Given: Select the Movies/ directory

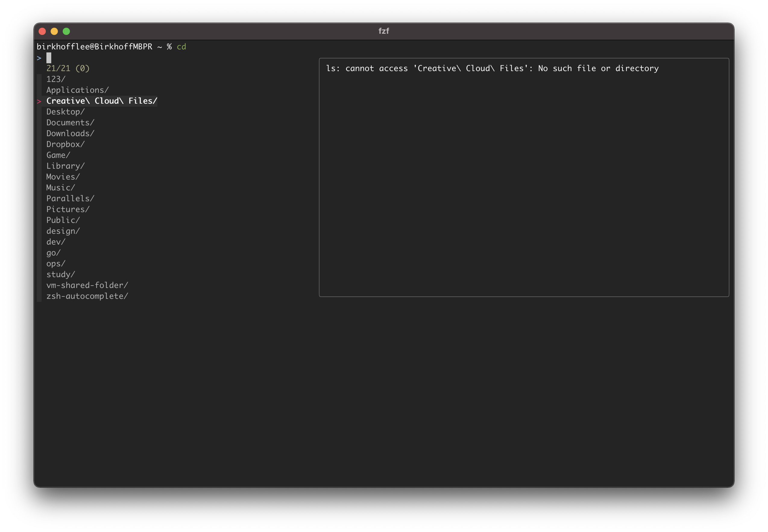Looking at the screenshot, I should [x=62, y=177].
